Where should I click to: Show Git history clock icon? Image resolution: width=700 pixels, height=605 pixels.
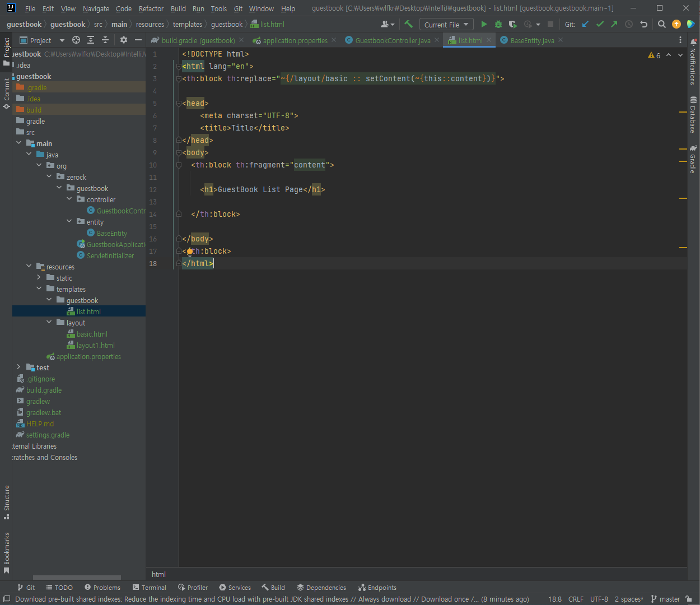[629, 24]
